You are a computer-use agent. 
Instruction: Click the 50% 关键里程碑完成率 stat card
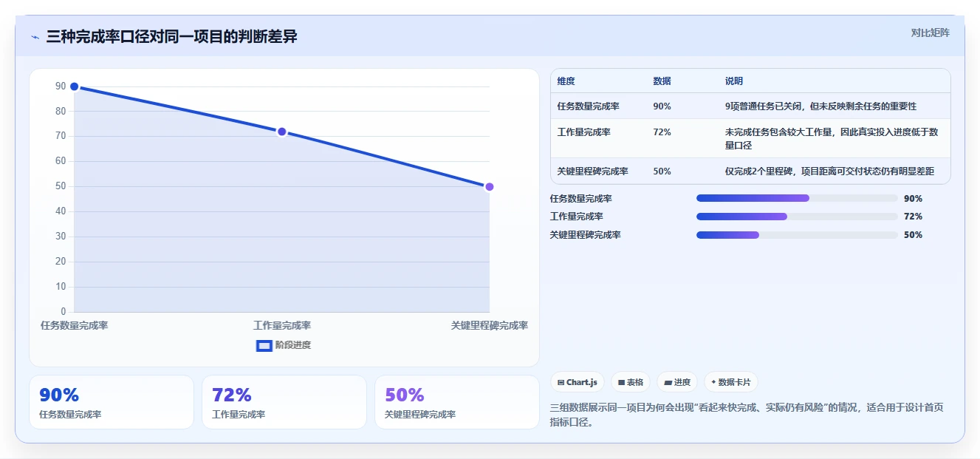(457, 402)
